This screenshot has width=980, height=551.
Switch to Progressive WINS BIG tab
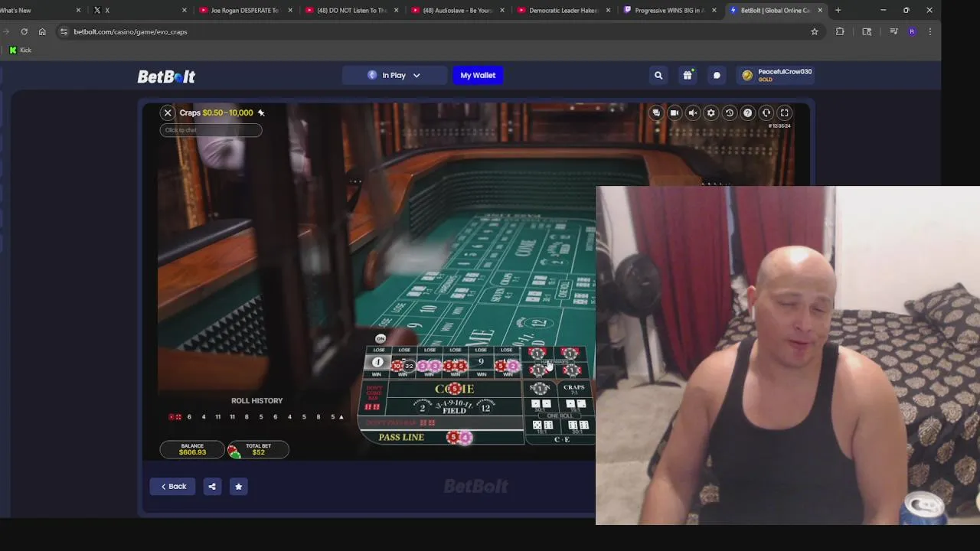click(670, 10)
